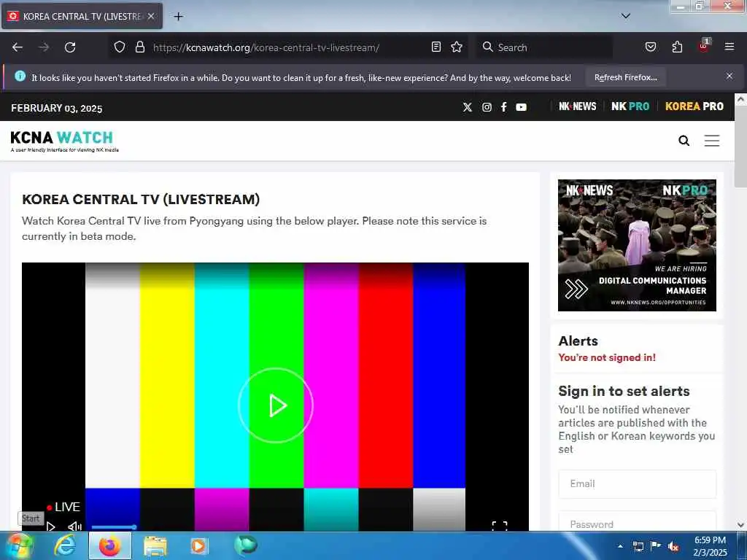Click the Refresh Firefox button
Image resolution: width=747 pixels, height=560 pixels.
[x=625, y=77]
